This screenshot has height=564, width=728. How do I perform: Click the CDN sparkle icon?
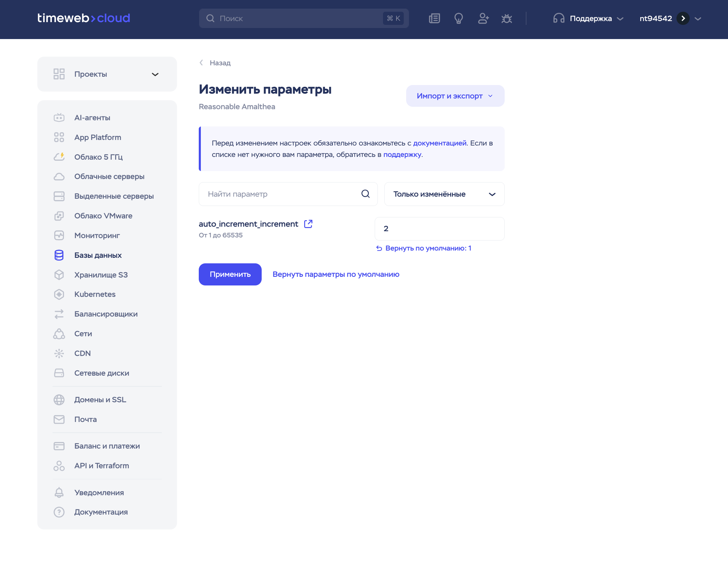click(59, 354)
